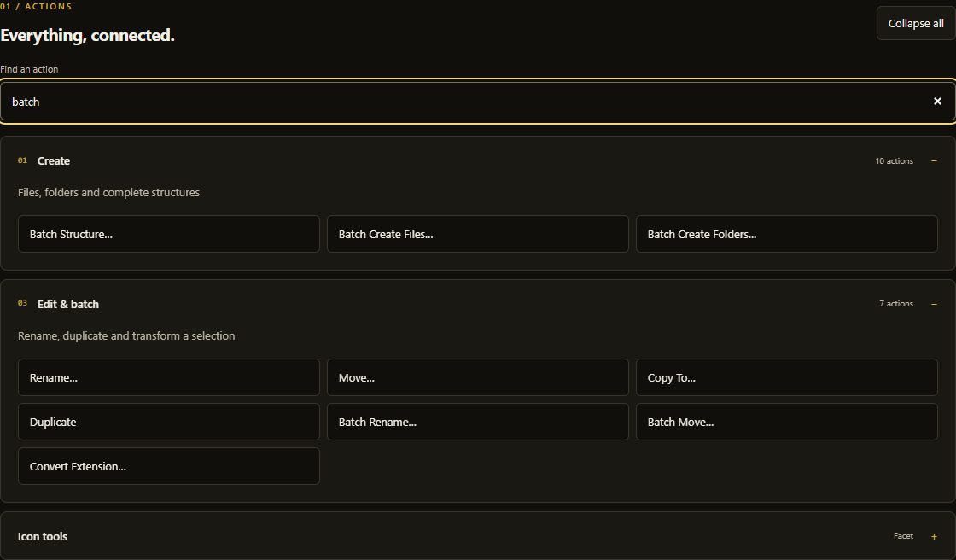The height and width of the screenshot is (560, 956).
Task: Click the "Everything, connected." heading
Action: (x=87, y=35)
